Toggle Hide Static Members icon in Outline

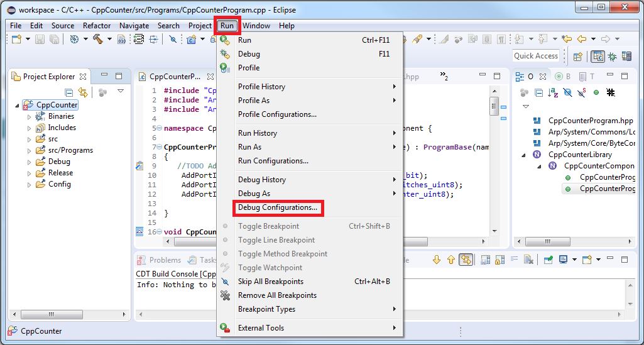click(582, 92)
